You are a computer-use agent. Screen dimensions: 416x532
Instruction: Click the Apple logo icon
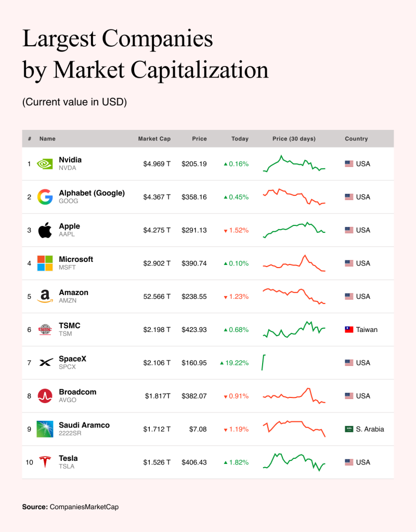coord(45,230)
